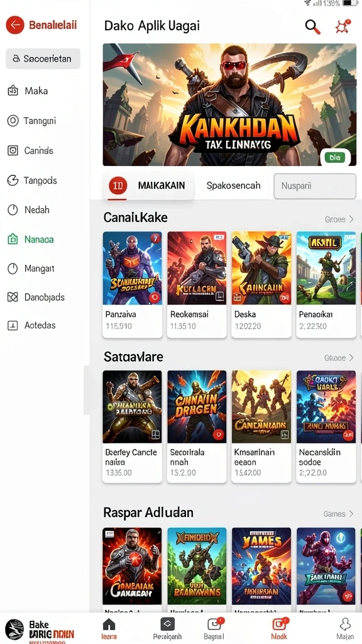
Task: Tap the Pesaiganh bottom nav icon
Action: click(x=167, y=625)
